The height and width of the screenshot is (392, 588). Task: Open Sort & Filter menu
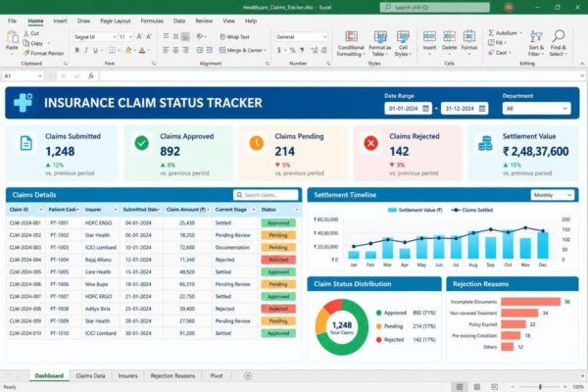click(x=536, y=43)
